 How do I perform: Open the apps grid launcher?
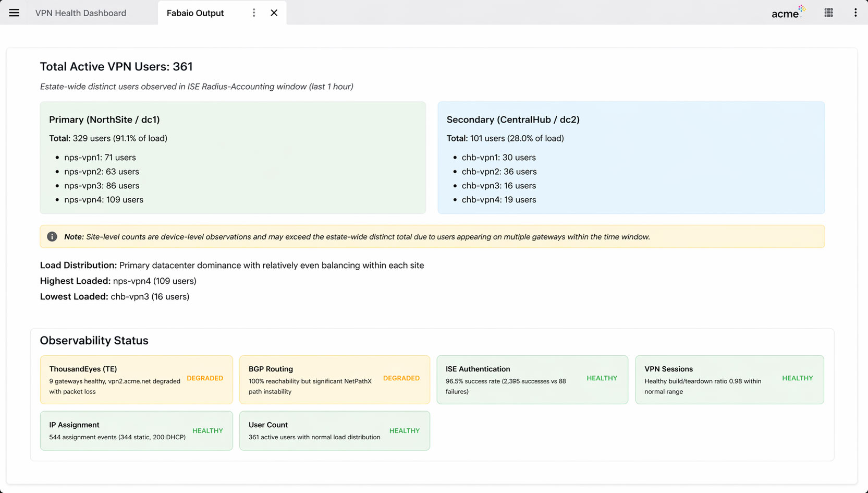pos(828,13)
